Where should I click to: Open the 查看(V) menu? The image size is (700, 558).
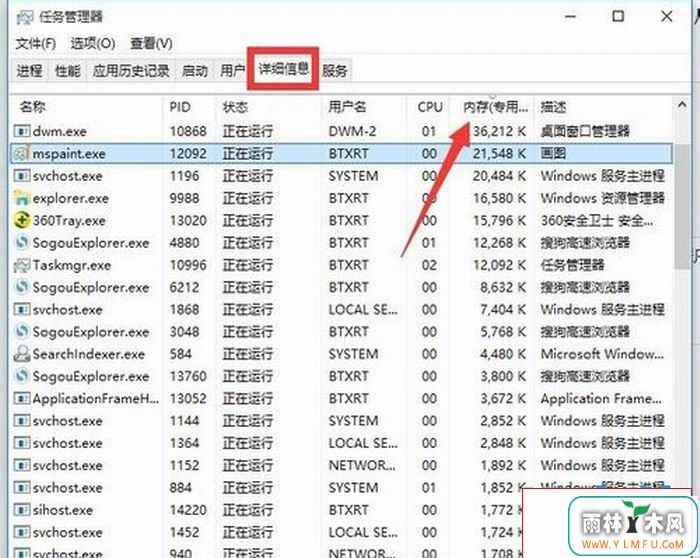pyautogui.click(x=151, y=43)
